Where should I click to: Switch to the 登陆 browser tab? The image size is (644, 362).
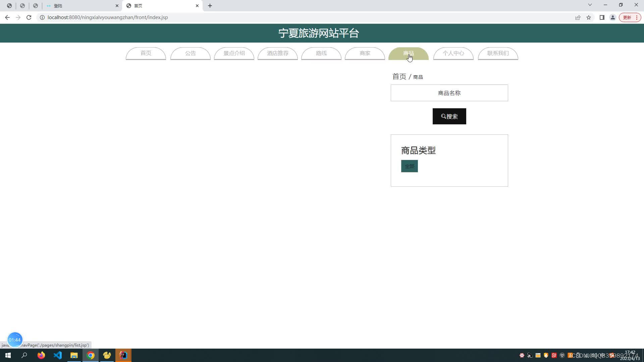coord(82,6)
